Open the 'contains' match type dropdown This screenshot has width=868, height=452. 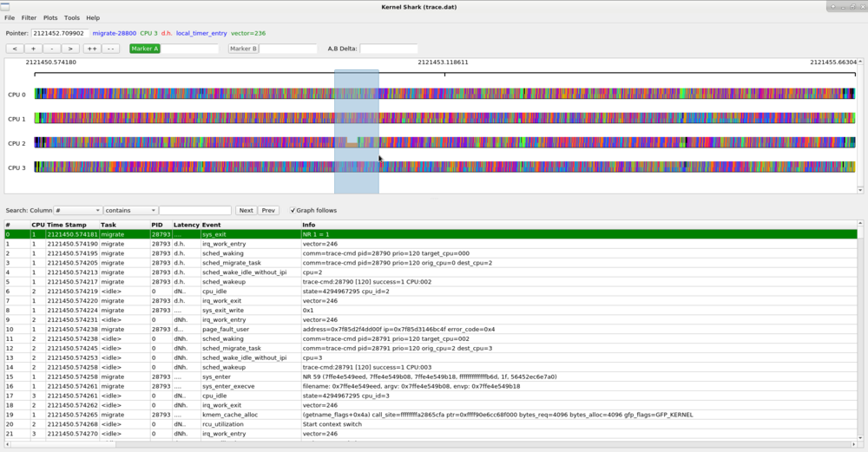coord(130,210)
